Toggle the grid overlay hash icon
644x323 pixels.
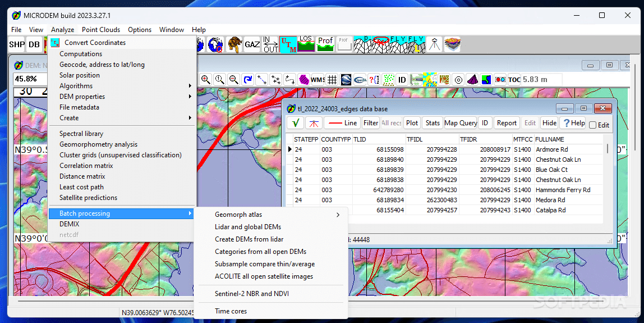[x=332, y=79]
